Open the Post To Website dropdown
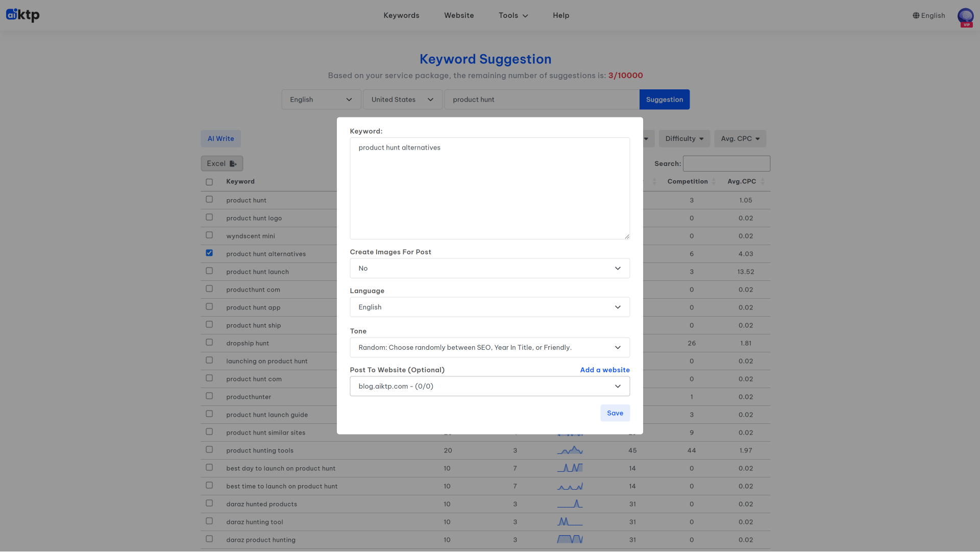Image resolution: width=980 pixels, height=552 pixels. 489,387
